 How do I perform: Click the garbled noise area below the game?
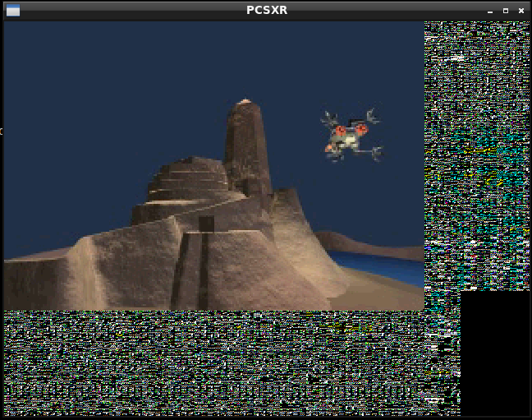tap(222, 362)
